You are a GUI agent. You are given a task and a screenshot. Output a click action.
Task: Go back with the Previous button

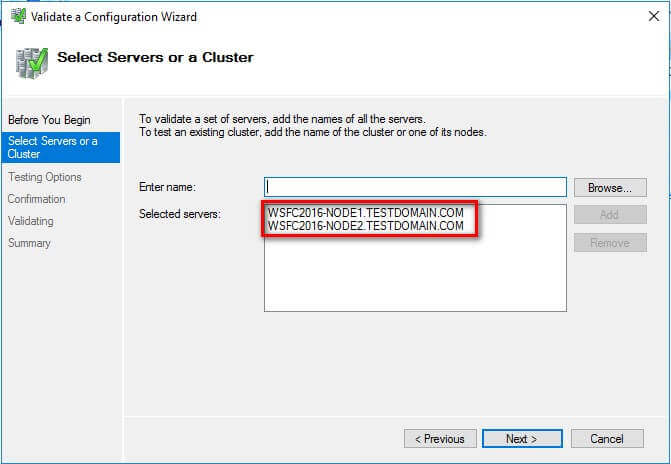440,438
